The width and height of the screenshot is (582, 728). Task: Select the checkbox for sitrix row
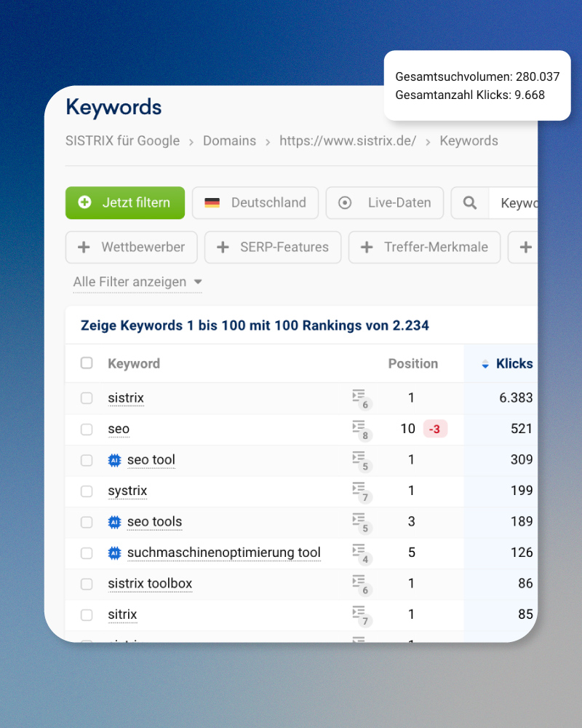87,615
